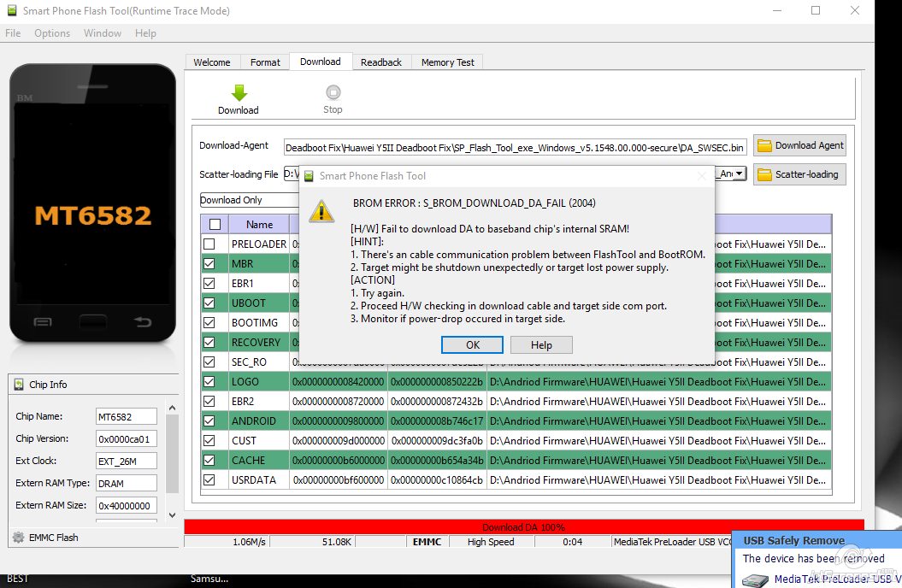This screenshot has width=902, height=588.
Task: Click the Chip Name field MT6582
Action: coord(127,417)
